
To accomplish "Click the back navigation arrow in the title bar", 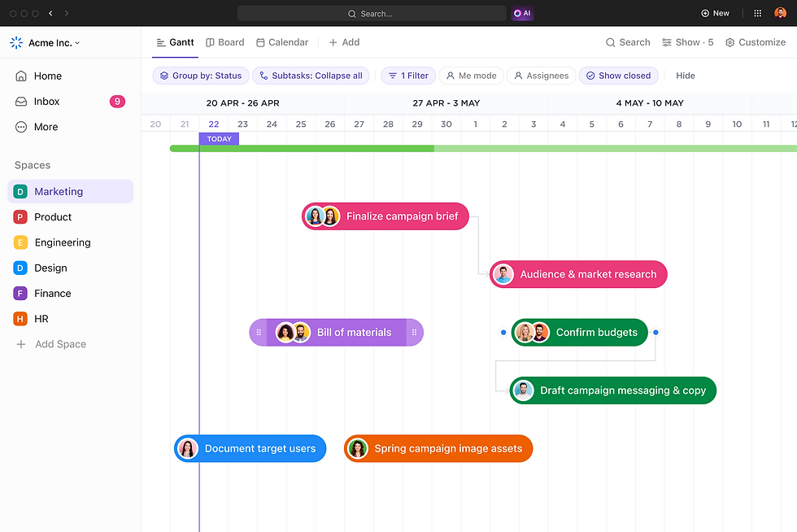I will pyautogui.click(x=50, y=13).
